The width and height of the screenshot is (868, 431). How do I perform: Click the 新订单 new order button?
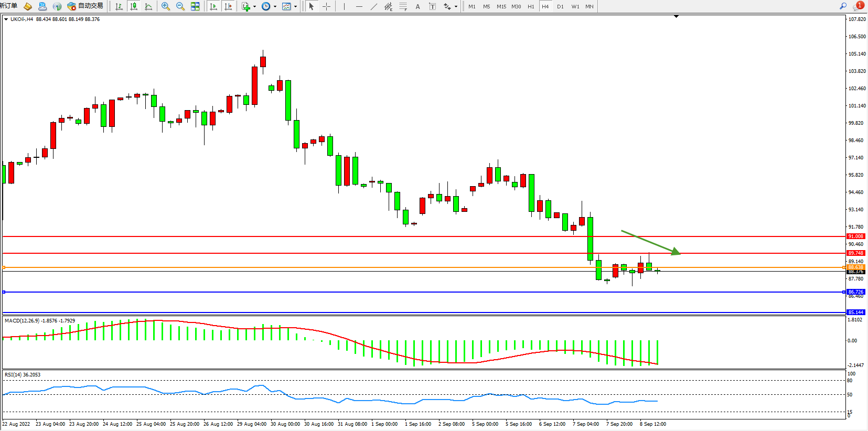point(8,6)
